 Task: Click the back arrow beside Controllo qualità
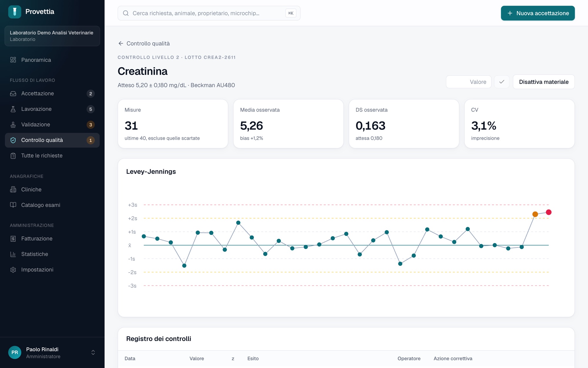pos(121,44)
